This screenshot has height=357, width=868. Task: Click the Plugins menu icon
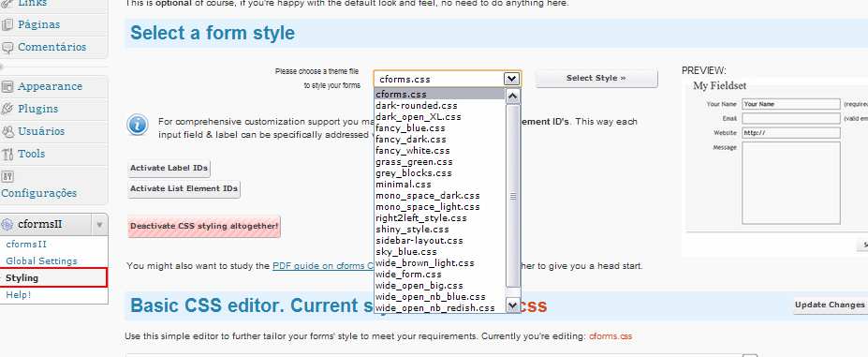(x=7, y=109)
